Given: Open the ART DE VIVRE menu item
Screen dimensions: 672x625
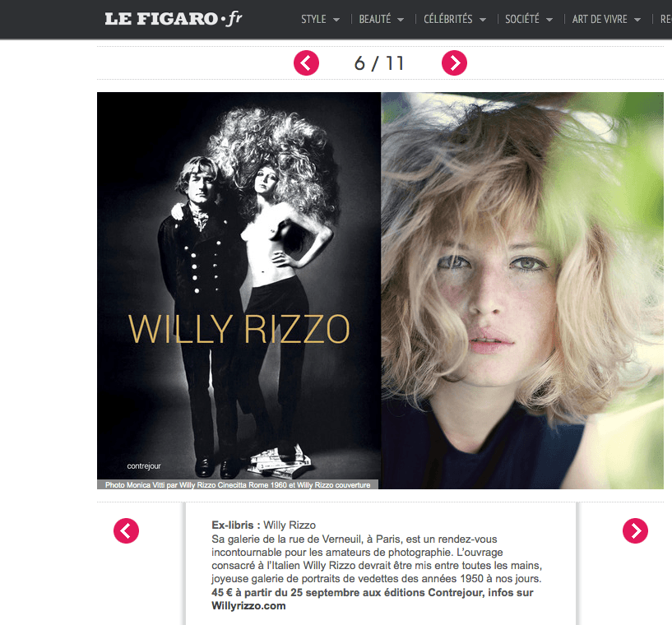Looking at the screenshot, I should tap(600, 19).
